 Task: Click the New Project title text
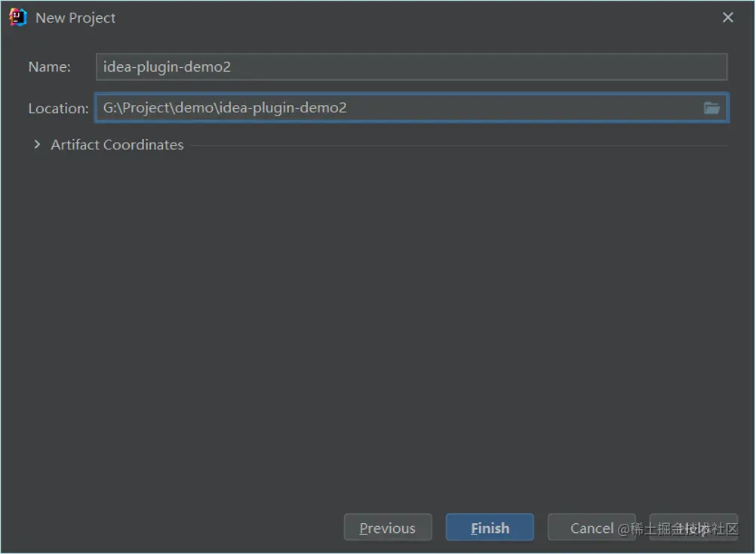click(75, 18)
